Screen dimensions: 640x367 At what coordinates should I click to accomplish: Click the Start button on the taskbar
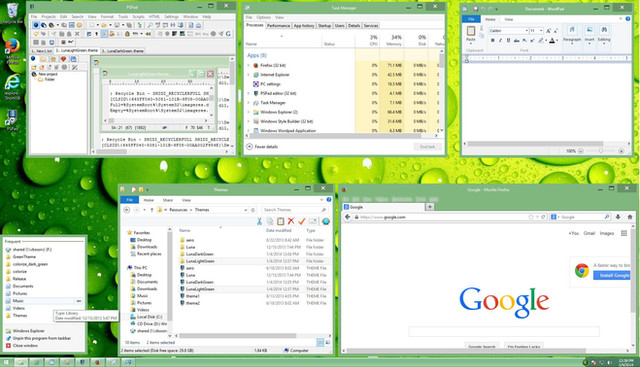click(x=6, y=362)
